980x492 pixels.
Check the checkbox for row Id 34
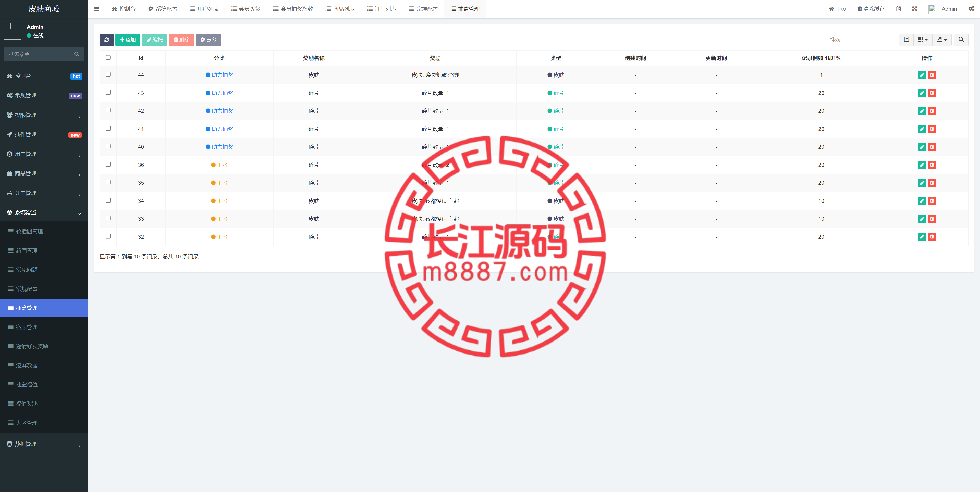coord(108,200)
